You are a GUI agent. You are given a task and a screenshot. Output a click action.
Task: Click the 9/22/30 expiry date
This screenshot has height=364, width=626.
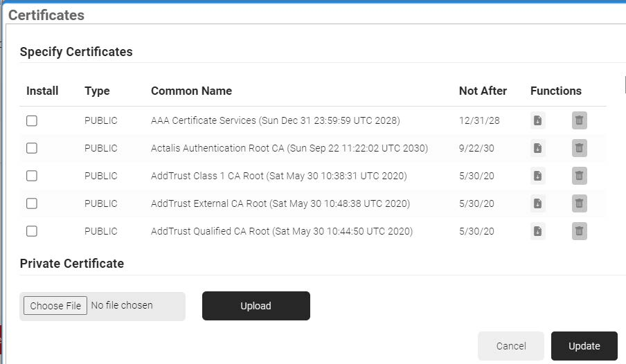476,148
